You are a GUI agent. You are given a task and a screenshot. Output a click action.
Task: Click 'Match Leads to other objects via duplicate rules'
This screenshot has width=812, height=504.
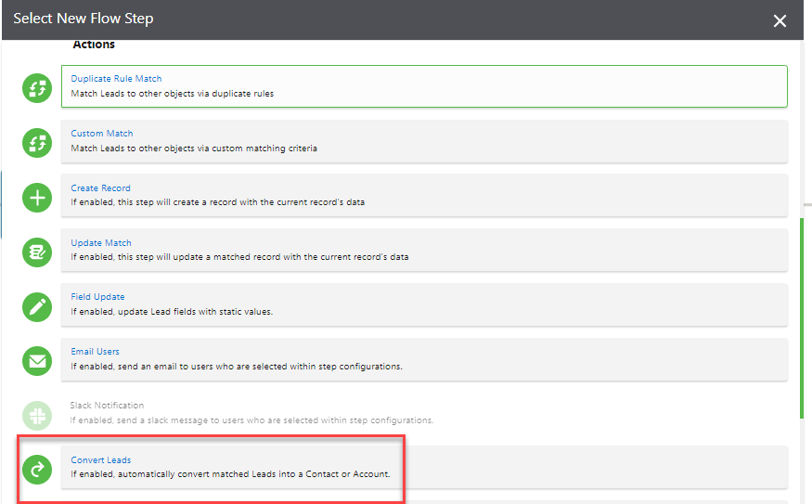tap(173, 94)
